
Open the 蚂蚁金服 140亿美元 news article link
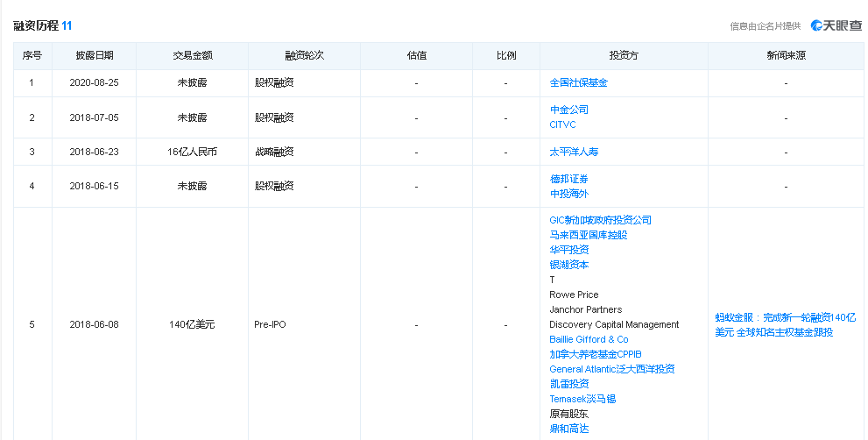tap(785, 324)
